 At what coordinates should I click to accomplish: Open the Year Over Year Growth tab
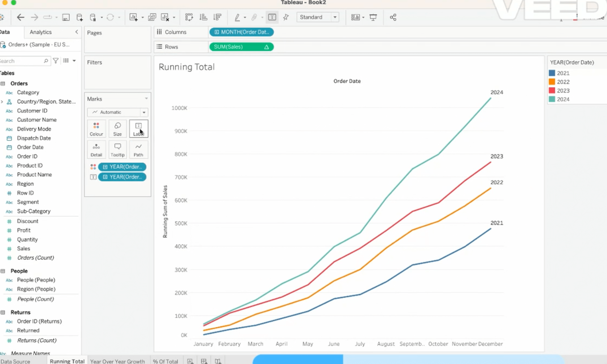click(x=117, y=361)
